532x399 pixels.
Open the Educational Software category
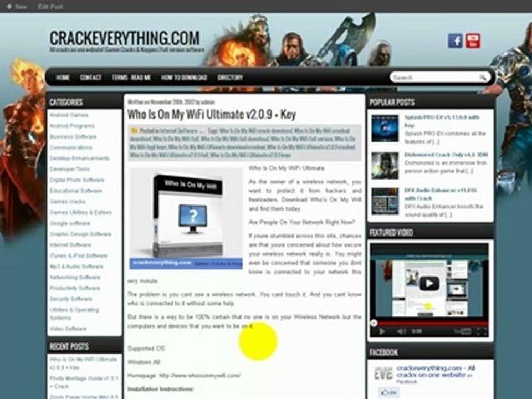pyautogui.click(x=76, y=191)
